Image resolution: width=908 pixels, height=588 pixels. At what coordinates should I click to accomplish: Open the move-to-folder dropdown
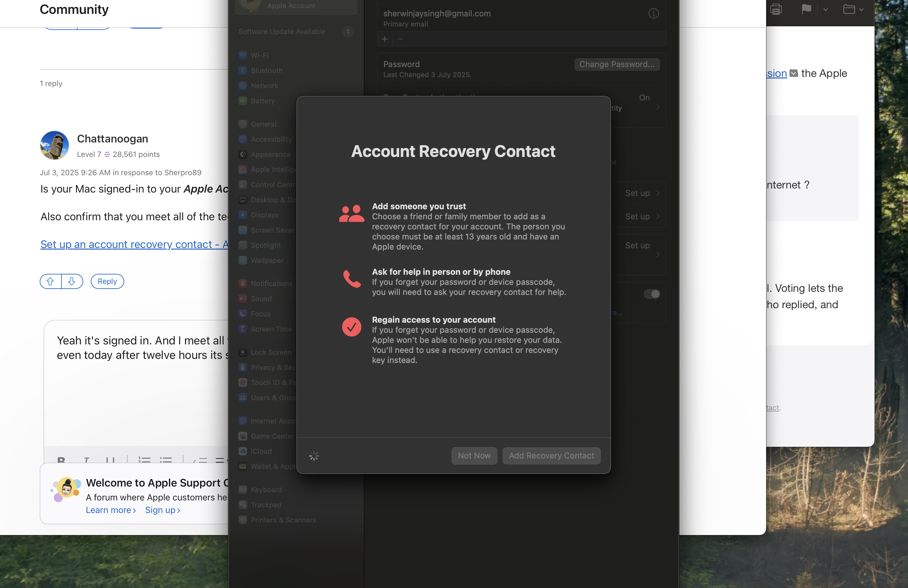click(x=853, y=9)
